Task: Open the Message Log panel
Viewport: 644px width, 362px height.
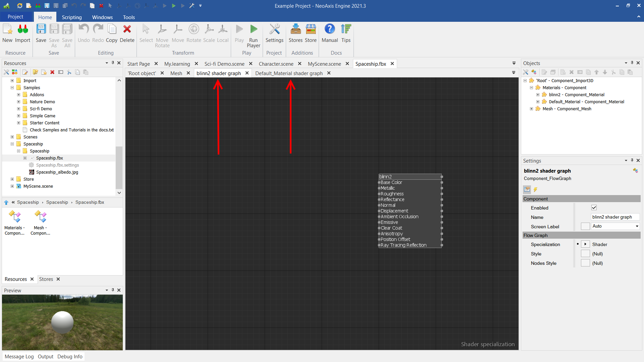Action: [19, 356]
